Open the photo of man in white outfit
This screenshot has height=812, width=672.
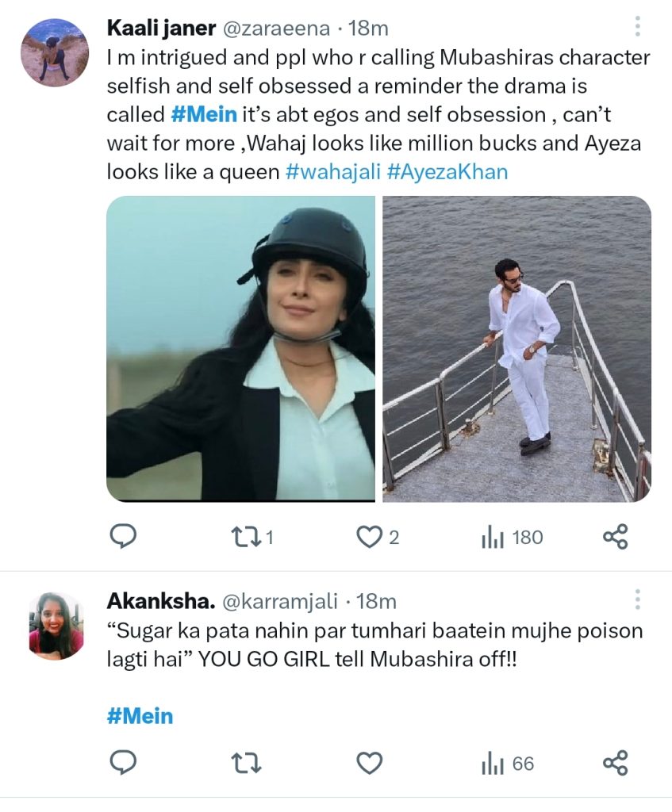pos(516,349)
